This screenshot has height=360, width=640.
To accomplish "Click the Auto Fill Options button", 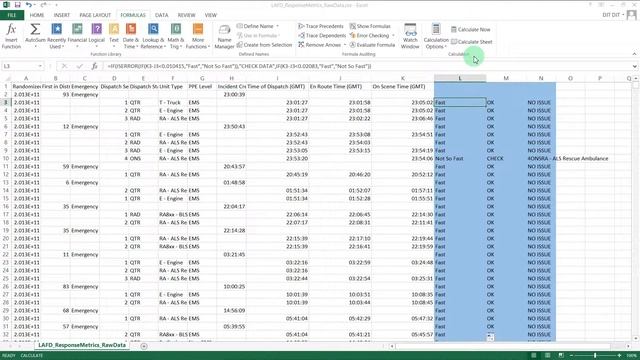I will coord(490,338).
